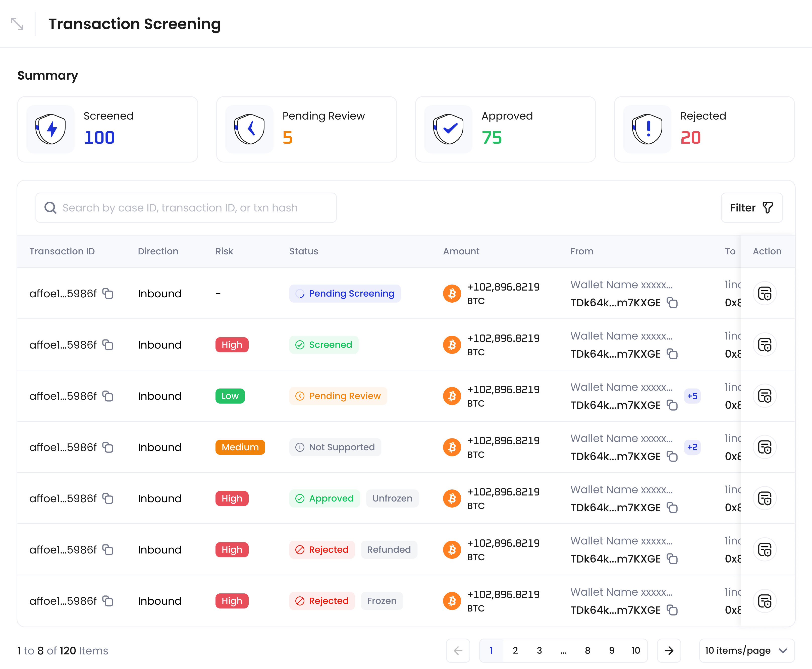Copy the first row's transaction ID
Image resolution: width=812 pixels, height=669 pixels.
pos(108,293)
